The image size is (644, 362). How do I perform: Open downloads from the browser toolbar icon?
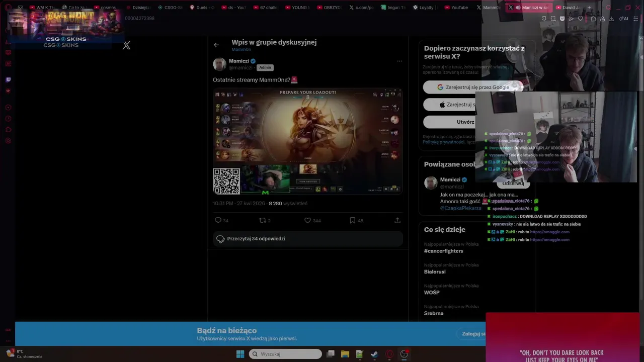pyautogui.click(x=611, y=19)
